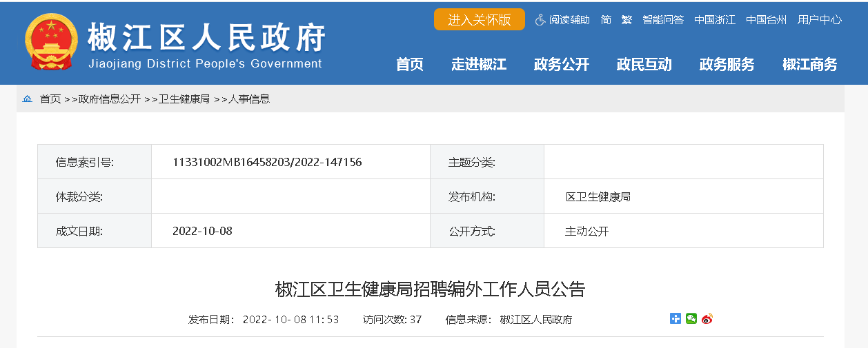868x348 pixels.
Task: Select 政务公开 in the navigation bar
Action: tap(562, 65)
